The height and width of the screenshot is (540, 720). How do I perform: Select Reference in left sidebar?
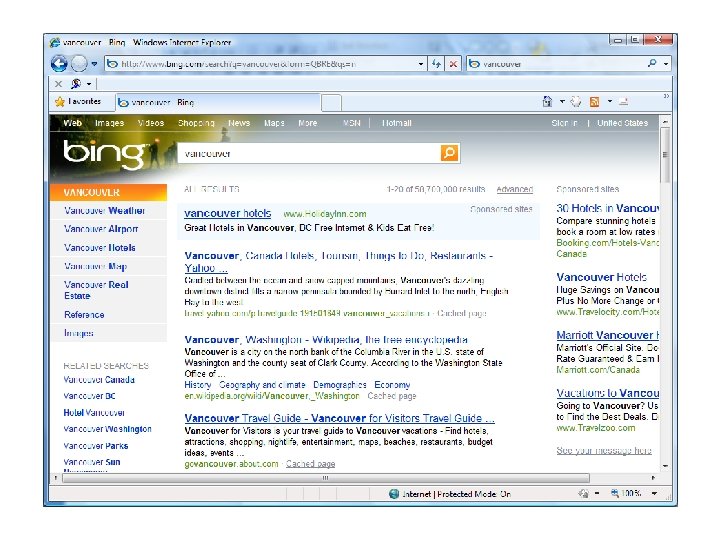pyautogui.click(x=84, y=315)
